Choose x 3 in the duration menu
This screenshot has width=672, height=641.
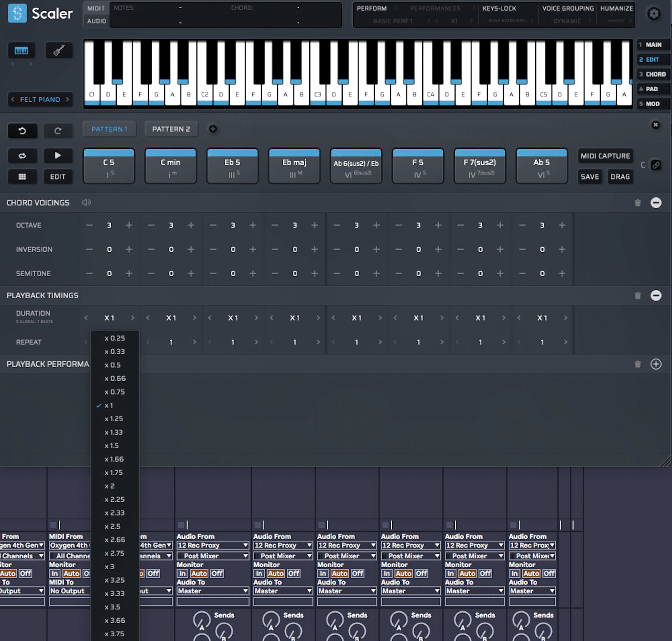(x=115, y=567)
